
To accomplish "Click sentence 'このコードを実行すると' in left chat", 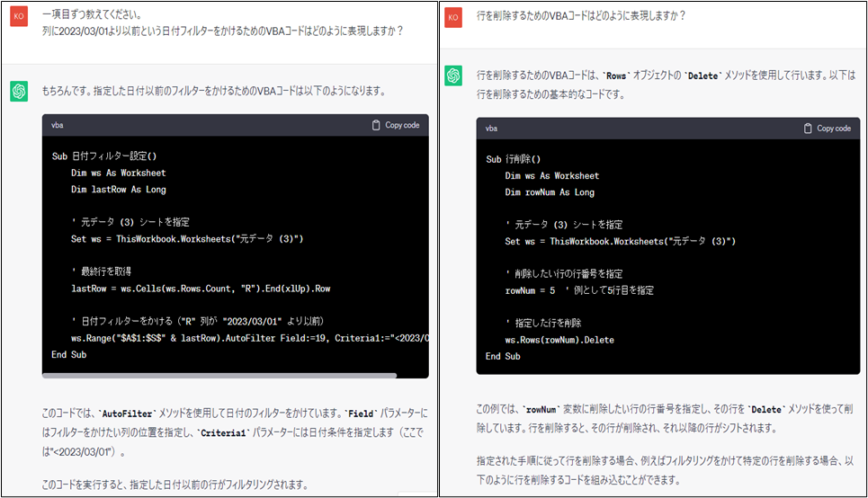I will [x=174, y=485].
